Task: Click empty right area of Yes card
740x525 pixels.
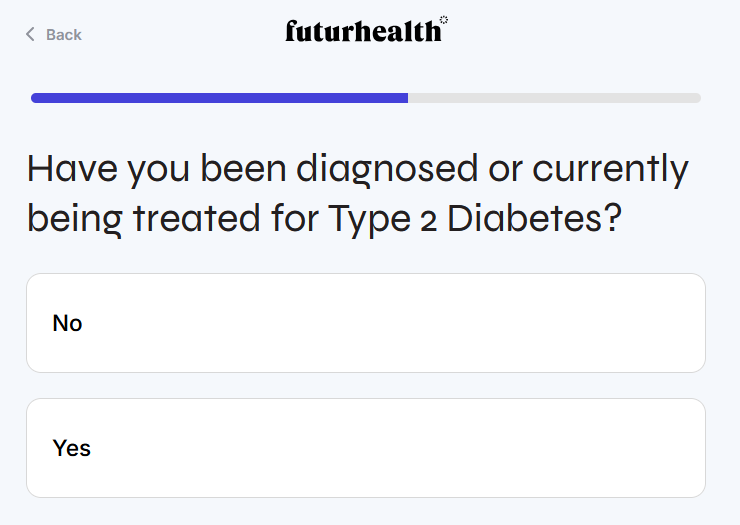Action: 600,448
